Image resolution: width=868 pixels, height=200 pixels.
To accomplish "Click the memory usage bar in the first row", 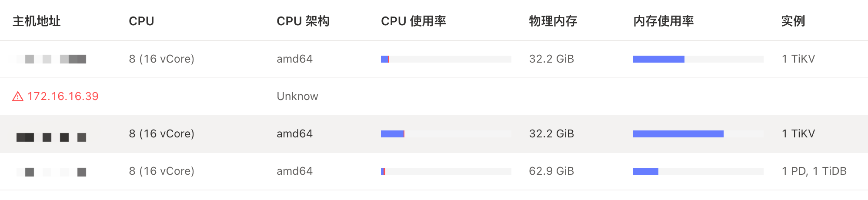I will click(698, 59).
